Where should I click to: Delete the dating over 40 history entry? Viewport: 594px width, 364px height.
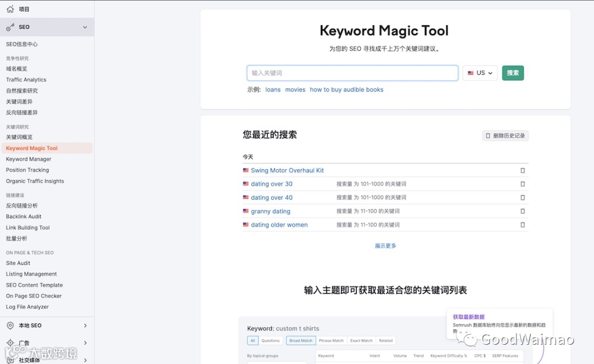point(522,197)
